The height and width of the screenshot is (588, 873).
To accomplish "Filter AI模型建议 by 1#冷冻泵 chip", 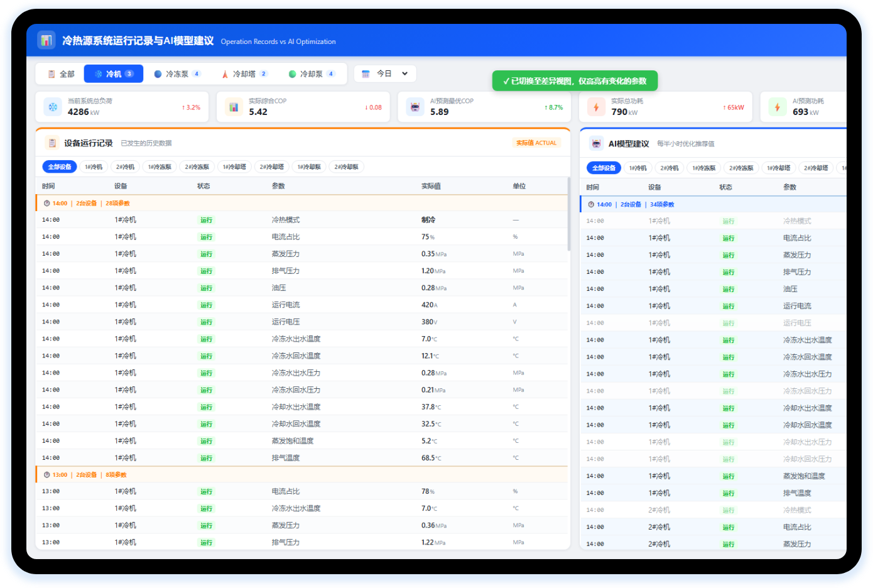I will point(704,168).
